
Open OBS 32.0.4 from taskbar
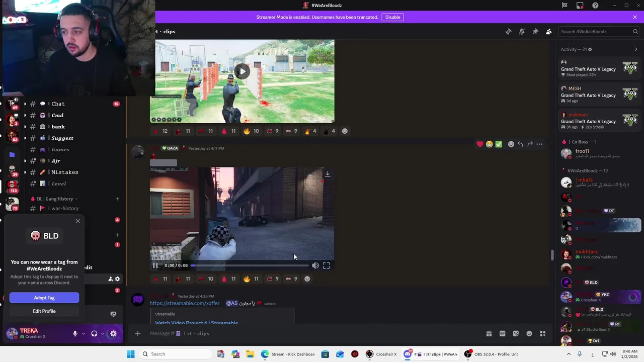coord(491,354)
